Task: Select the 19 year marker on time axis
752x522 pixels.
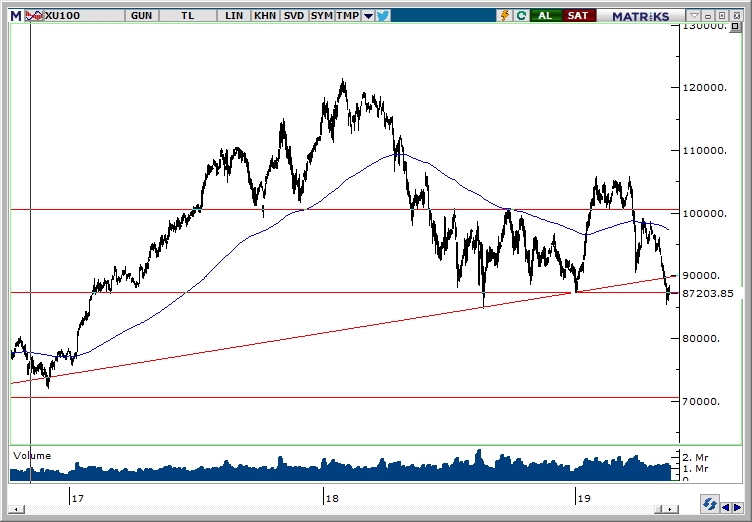Action: pyautogui.click(x=584, y=498)
